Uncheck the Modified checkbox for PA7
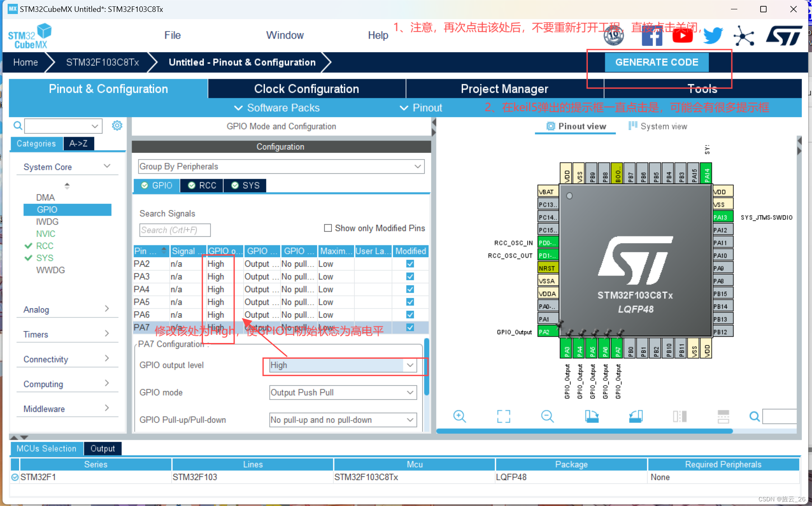Viewport: 812px width, 506px height. coord(410,327)
